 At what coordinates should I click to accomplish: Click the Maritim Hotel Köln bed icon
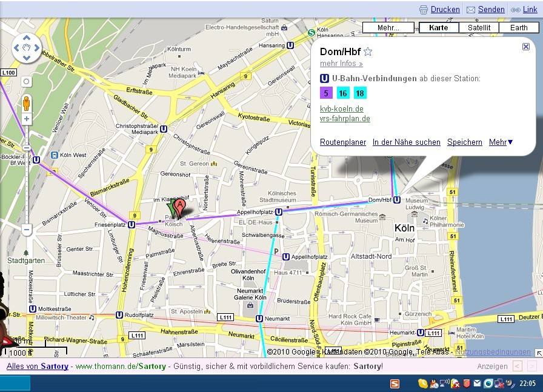pyautogui.click(x=451, y=333)
